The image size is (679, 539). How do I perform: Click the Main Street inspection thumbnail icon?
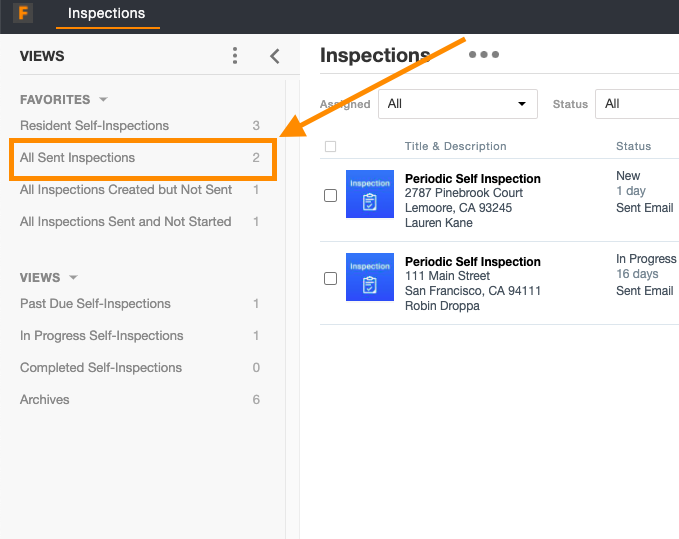tap(370, 277)
